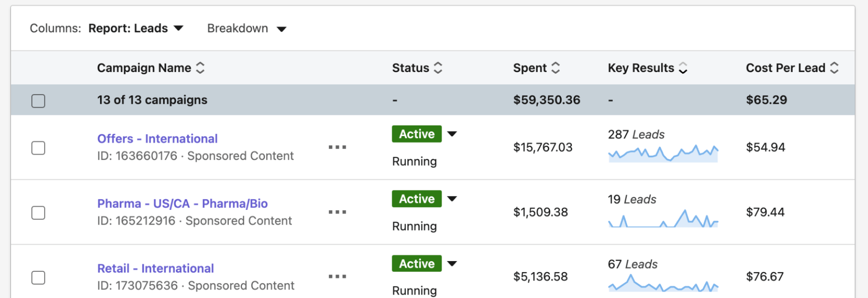Open more options for Pharma - US/CA campaign
The height and width of the screenshot is (298, 868).
[x=337, y=212]
